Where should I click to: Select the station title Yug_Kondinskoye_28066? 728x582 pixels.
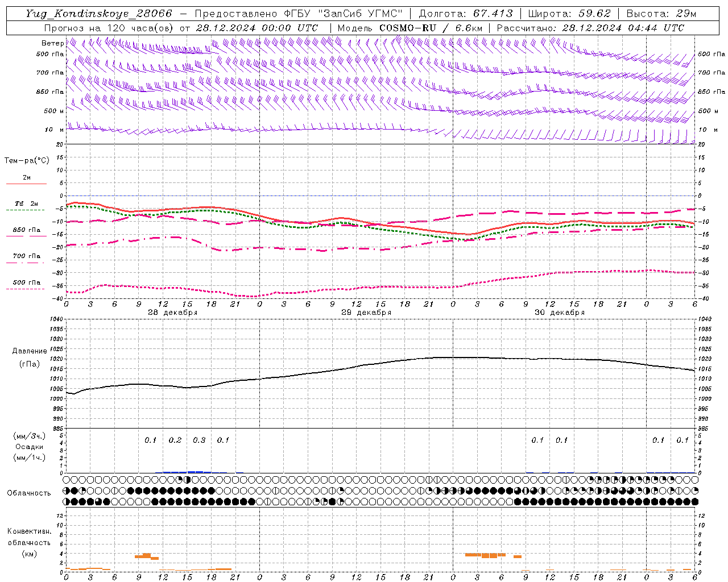pyautogui.click(x=98, y=14)
